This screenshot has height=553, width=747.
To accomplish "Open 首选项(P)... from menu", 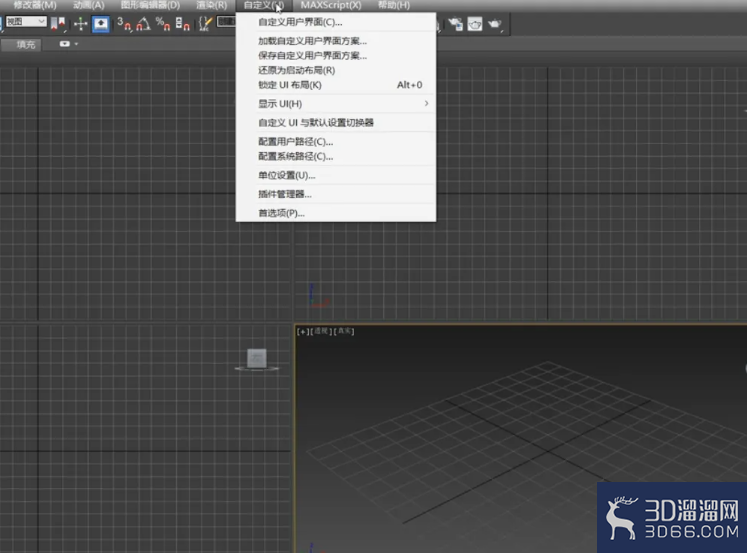I will [336, 213].
